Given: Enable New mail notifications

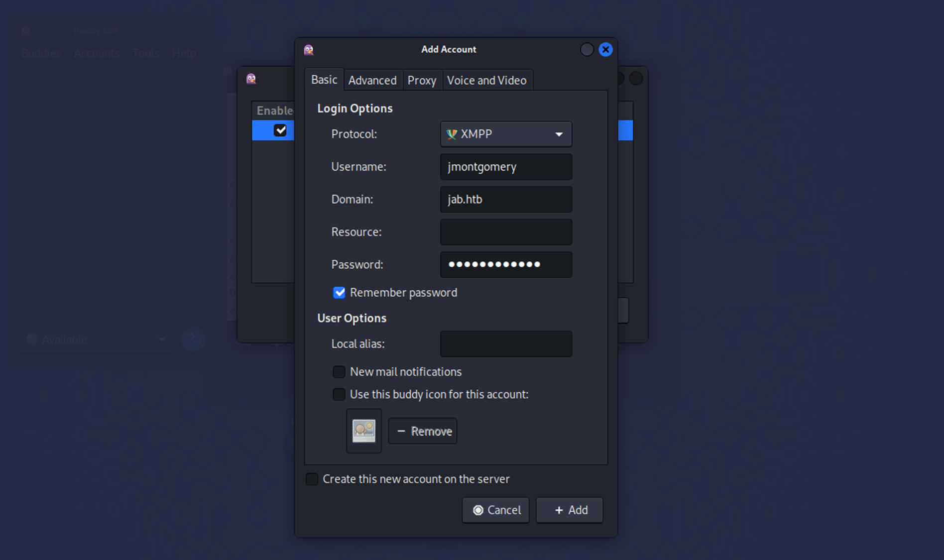Looking at the screenshot, I should (339, 372).
